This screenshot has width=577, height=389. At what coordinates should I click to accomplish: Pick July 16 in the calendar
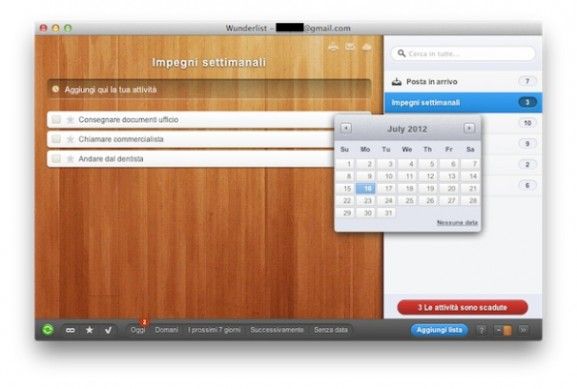pos(366,188)
